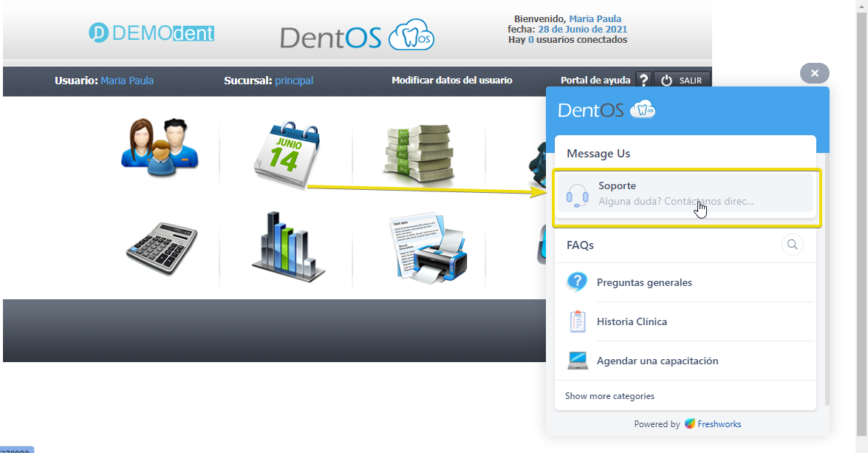Click the FAQs heading text
The width and height of the screenshot is (868, 453).
point(580,245)
